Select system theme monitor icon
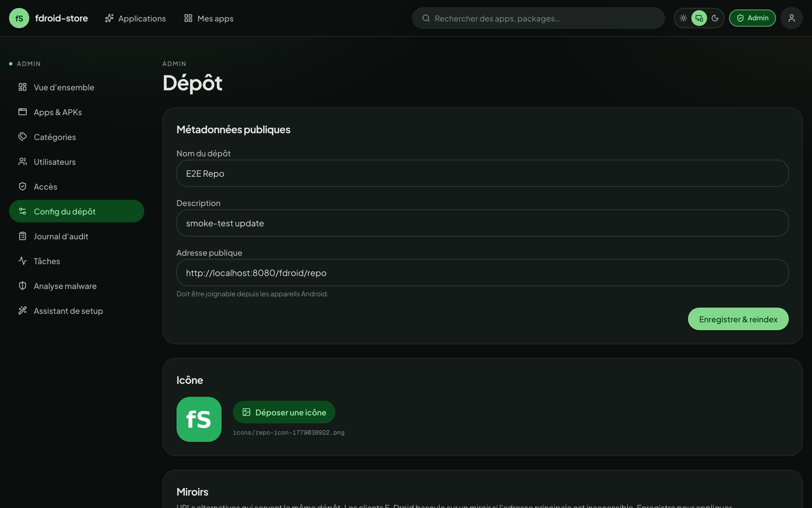 [x=699, y=18]
